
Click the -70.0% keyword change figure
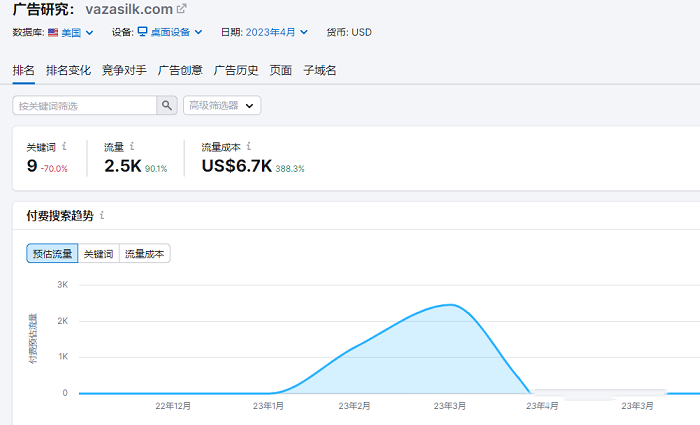[x=54, y=169]
